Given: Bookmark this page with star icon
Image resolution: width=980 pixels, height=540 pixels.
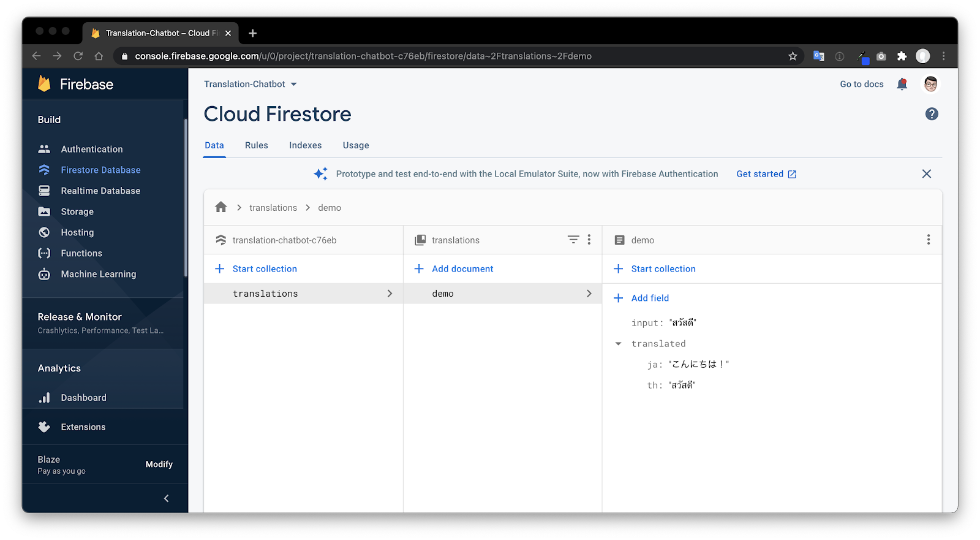Looking at the screenshot, I should (793, 56).
